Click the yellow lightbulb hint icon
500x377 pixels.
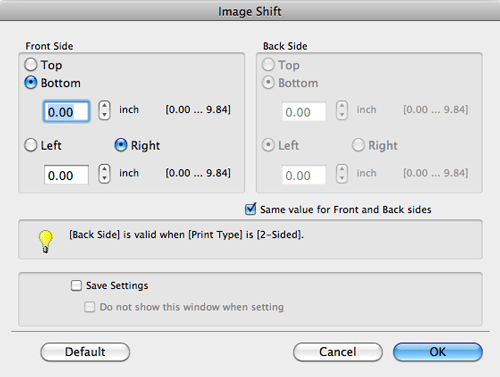(x=46, y=241)
